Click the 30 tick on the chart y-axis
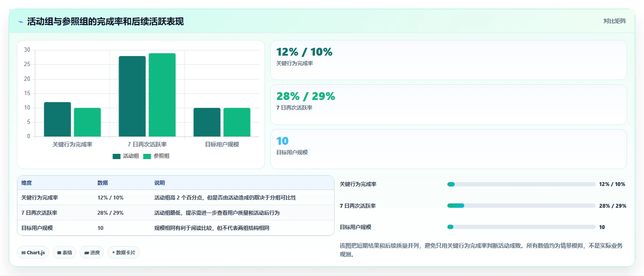This screenshot has height=276, width=644. coord(27,50)
